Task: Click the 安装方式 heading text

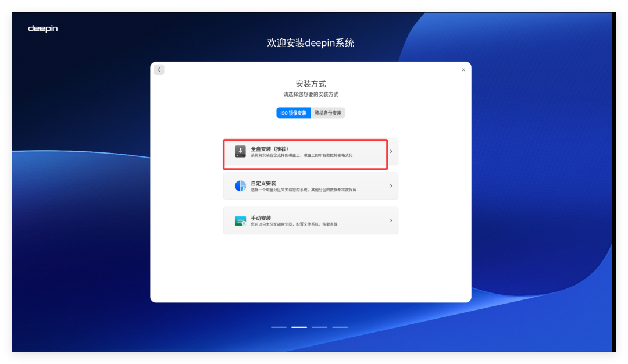Action: coord(311,84)
